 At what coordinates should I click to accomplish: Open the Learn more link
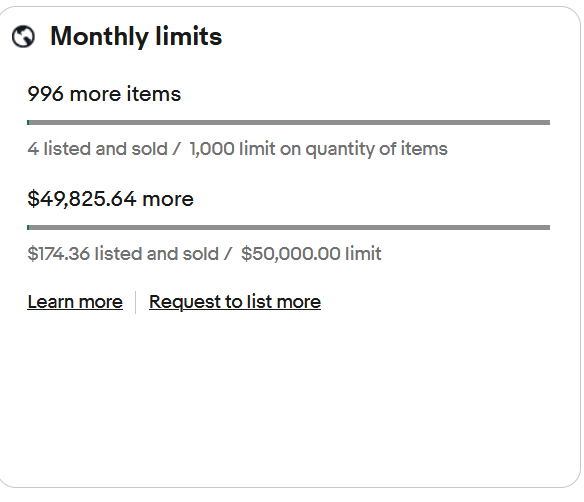click(75, 302)
